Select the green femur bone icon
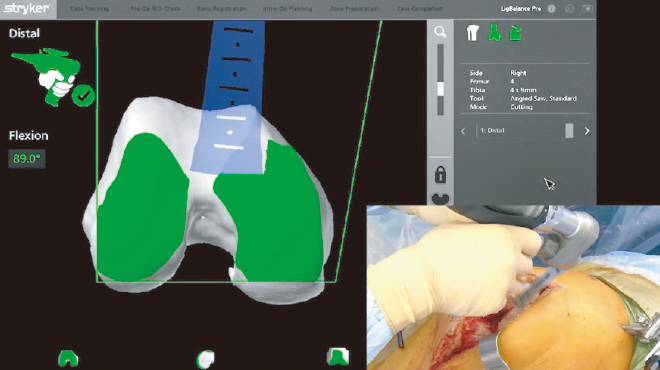The width and height of the screenshot is (660, 370). (495, 33)
